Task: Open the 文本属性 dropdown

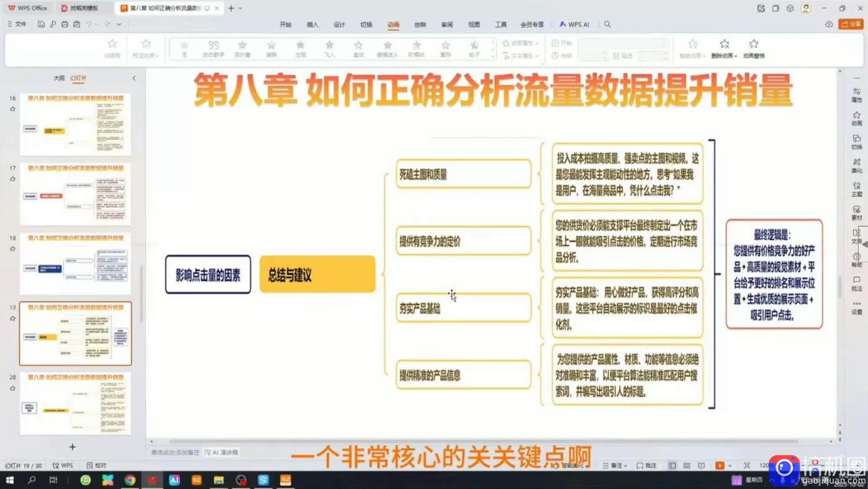Action: click(x=520, y=55)
